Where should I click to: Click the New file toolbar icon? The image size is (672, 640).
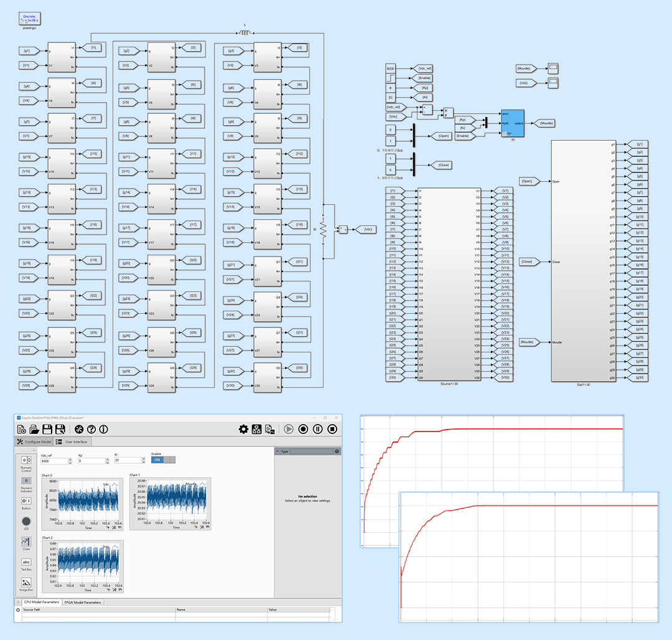click(22, 429)
